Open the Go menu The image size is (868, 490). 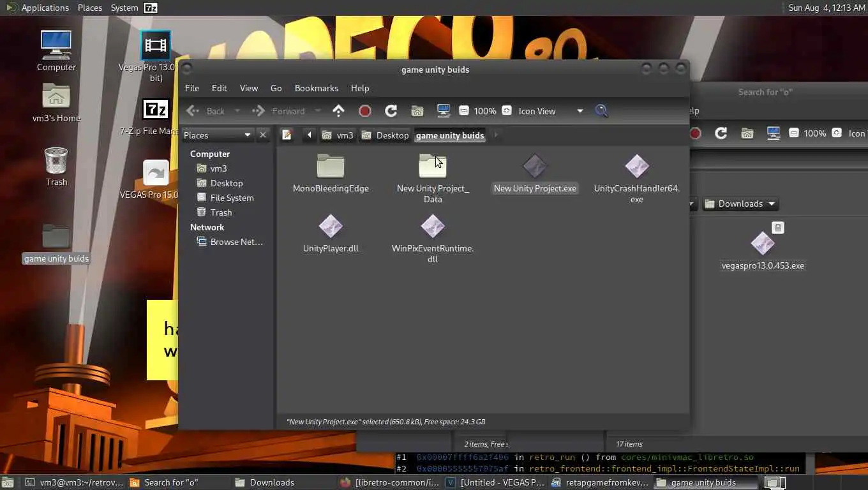pos(276,88)
